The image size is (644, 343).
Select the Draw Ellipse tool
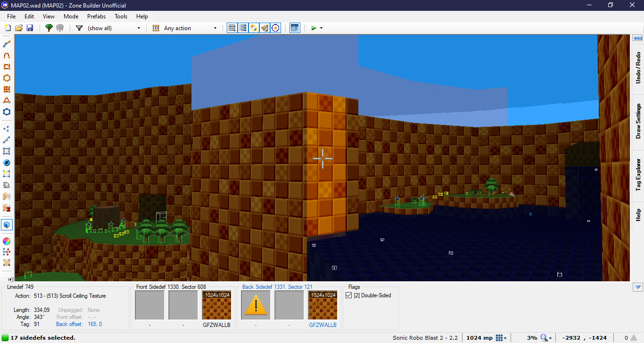click(x=7, y=78)
